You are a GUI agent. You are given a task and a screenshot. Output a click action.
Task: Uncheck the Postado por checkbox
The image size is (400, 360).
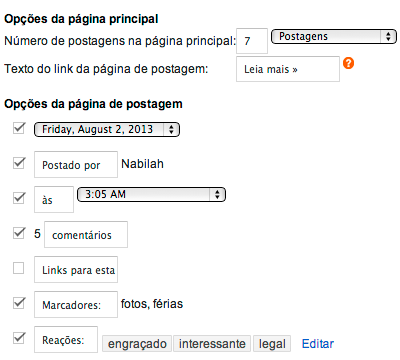[x=19, y=163]
